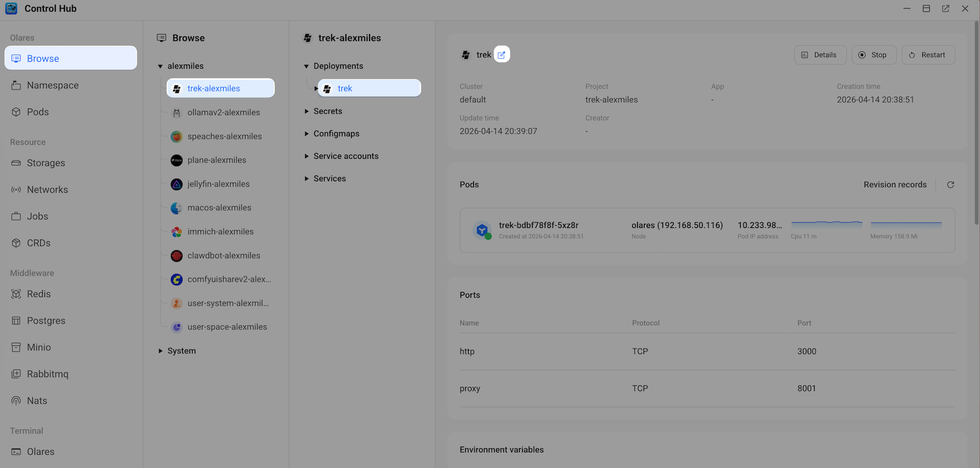Click the immich-alexmiles pinwheel icon
This screenshot has height=468, width=980.
point(176,232)
